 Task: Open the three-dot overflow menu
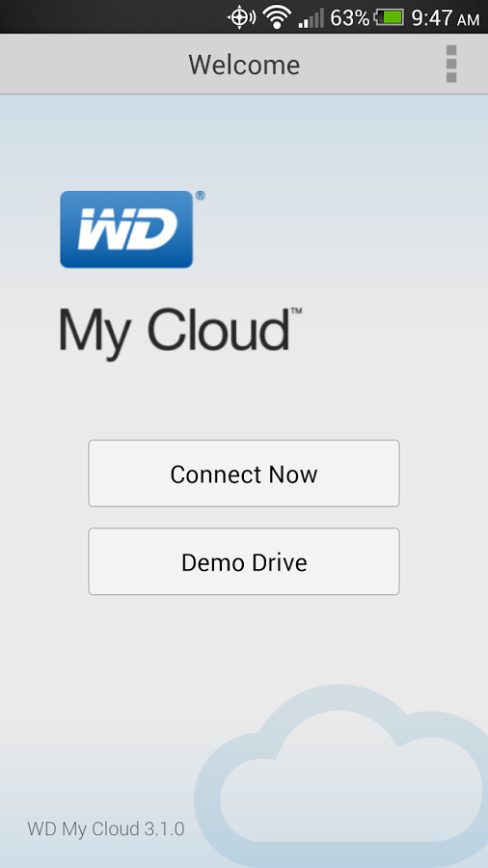451,65
